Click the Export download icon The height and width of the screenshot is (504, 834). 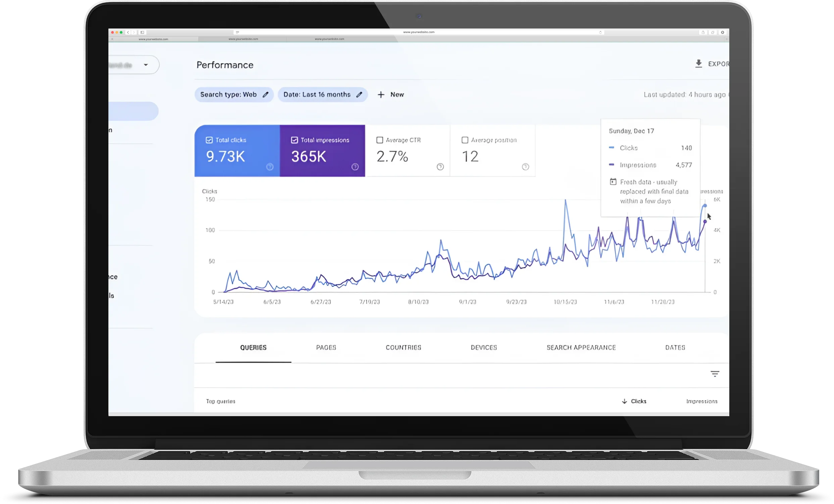[x=698, y=64]
